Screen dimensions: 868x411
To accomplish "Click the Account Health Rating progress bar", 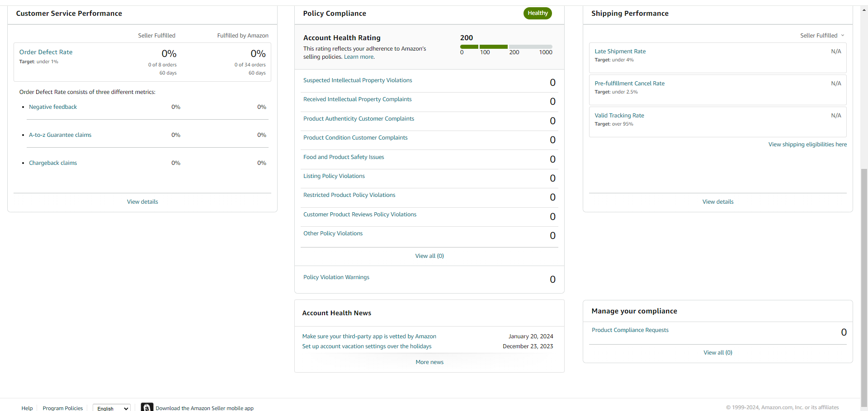I will [x=506, y=47].
